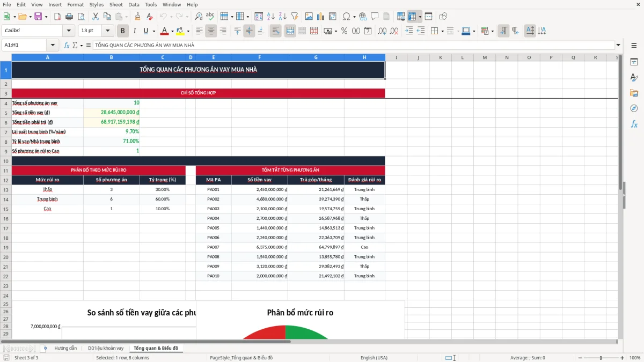The height and width of the screenshot is (362, 644).
Task: Clear direct formatting
Action: (x=150, y=17)
